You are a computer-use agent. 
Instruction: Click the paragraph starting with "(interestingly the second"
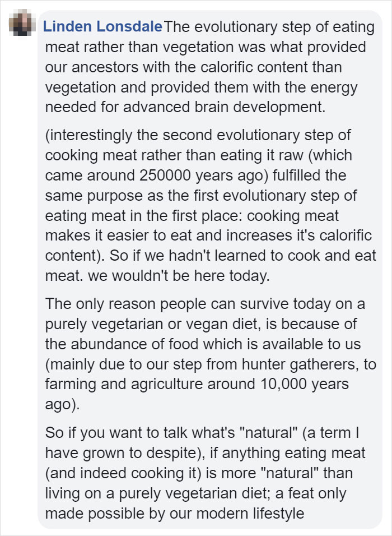(211, 205)
